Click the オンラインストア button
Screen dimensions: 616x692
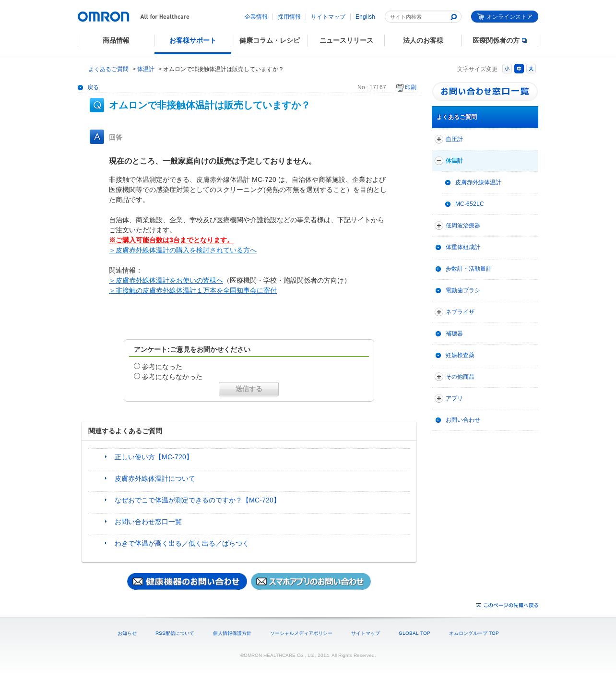(x=505, y=17)
